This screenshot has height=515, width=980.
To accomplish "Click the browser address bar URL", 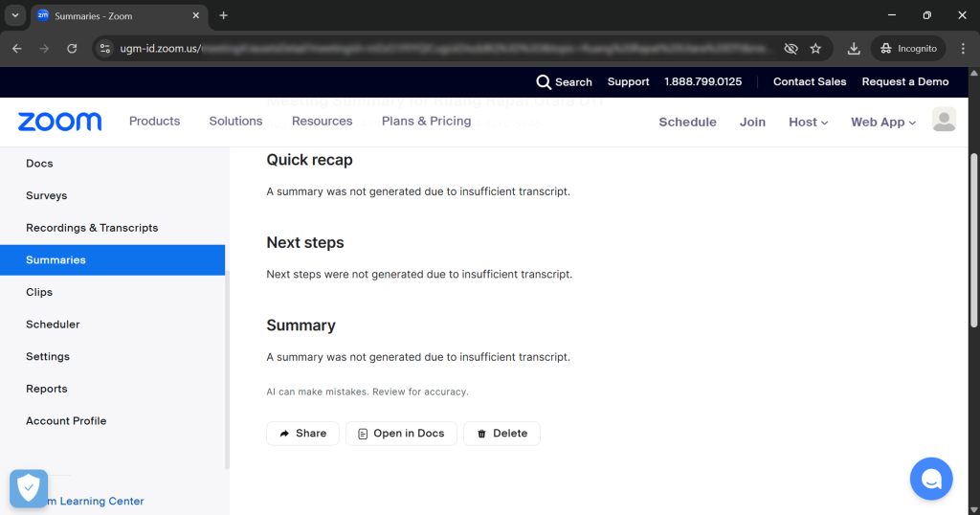I will [431, 49].
